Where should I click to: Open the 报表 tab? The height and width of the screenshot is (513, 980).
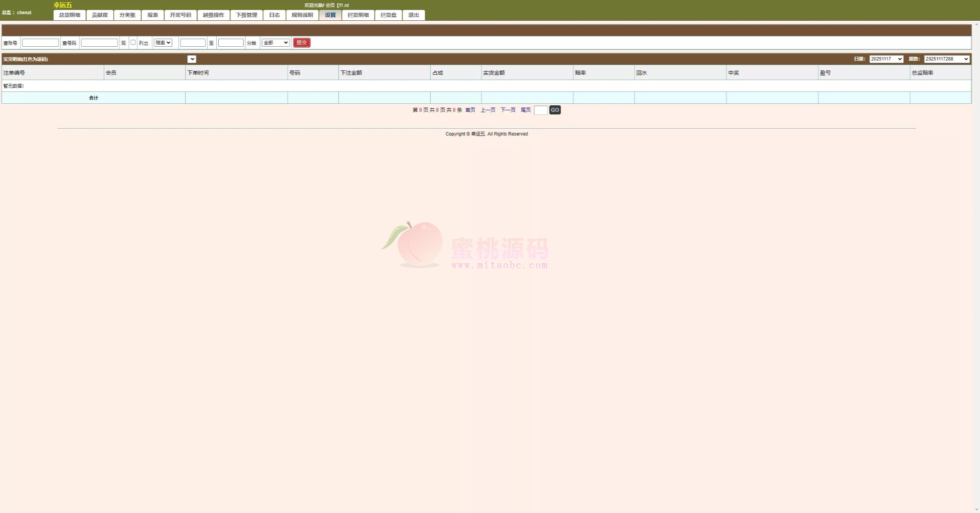tap(152, 15)
